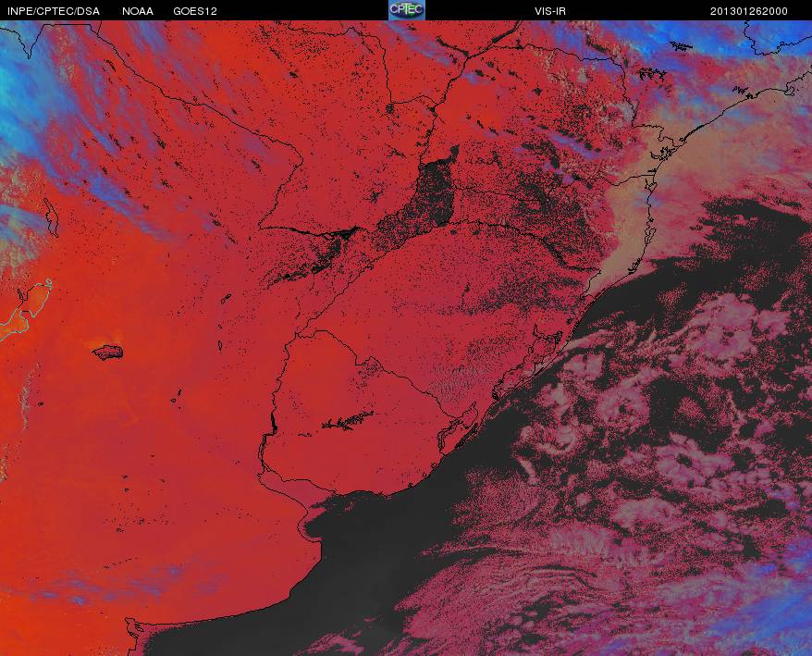This screenshot has height=656, width=812.
Task: Click the dark reservoir inside Uruguay
Action: point(348,421)
